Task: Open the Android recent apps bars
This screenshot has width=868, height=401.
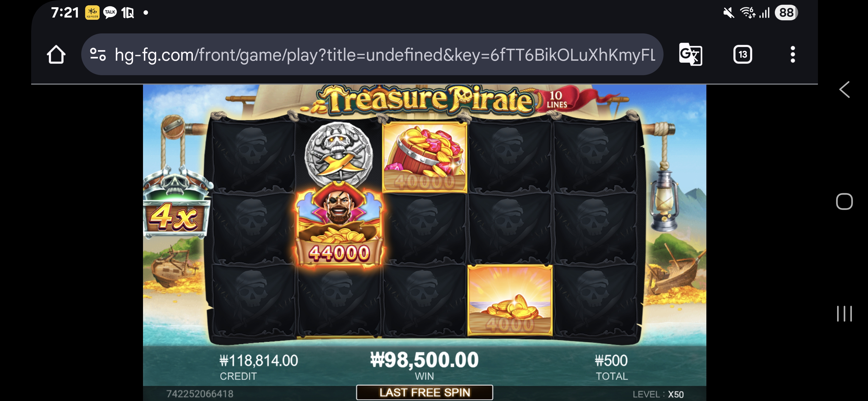Action: [844, 314]
